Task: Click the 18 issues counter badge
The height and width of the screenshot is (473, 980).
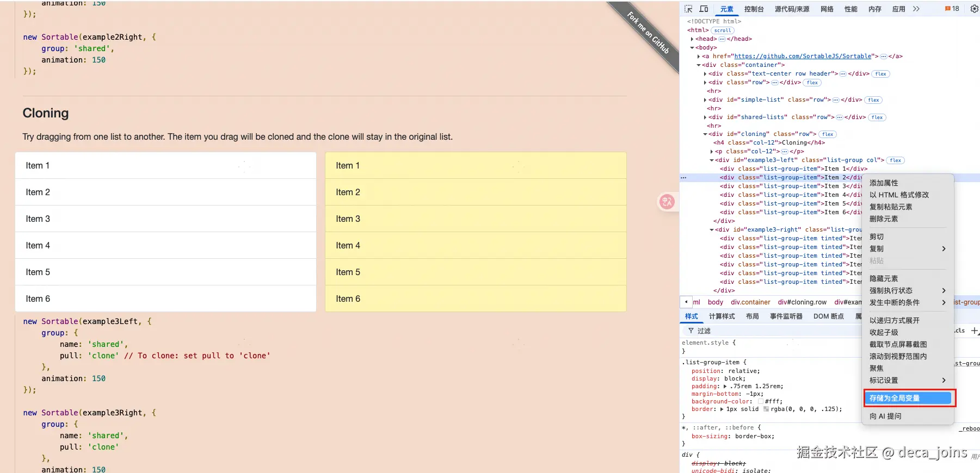Action: 952,9
